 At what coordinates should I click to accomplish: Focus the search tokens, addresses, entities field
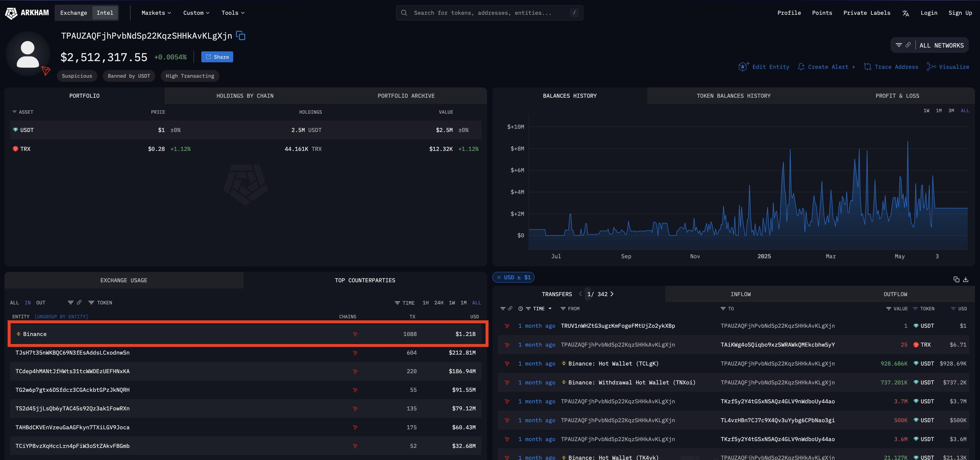tap(489, 13)
